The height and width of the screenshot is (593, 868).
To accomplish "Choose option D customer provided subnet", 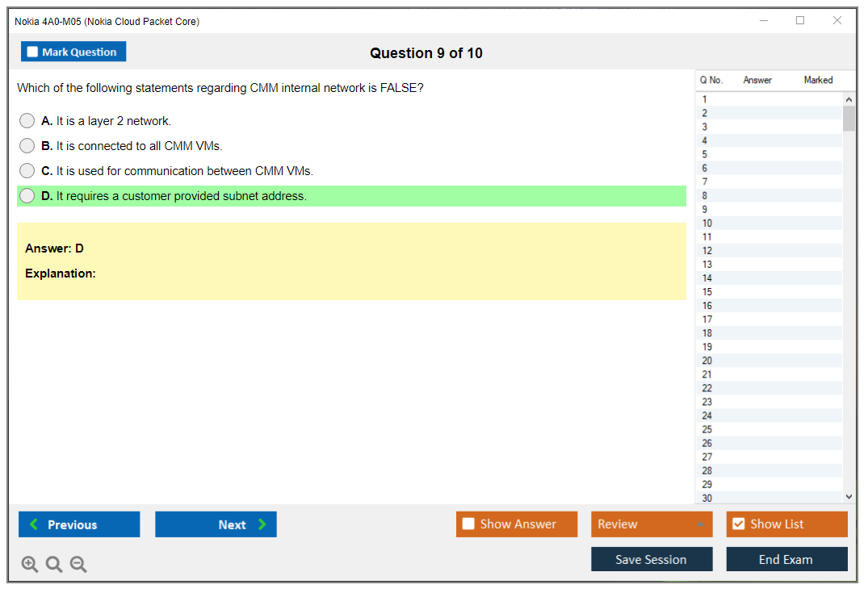I will (27, 196).
